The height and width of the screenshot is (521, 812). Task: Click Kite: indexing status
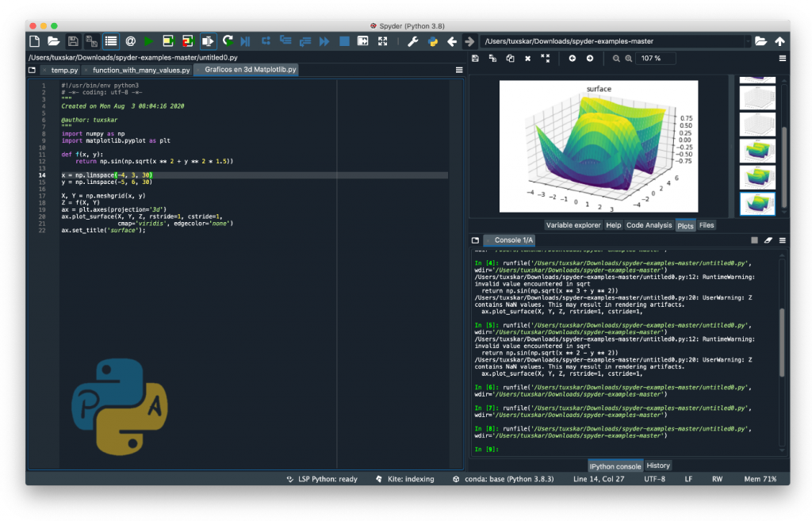point(405,479)
